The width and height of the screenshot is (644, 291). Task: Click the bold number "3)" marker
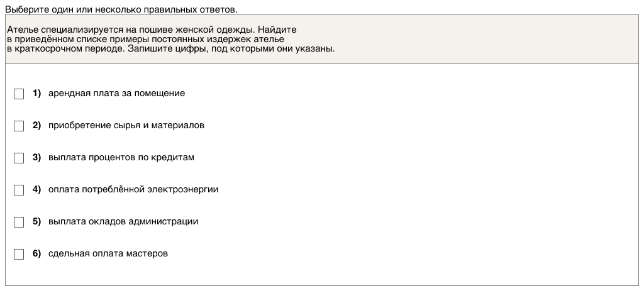point(36,157)
